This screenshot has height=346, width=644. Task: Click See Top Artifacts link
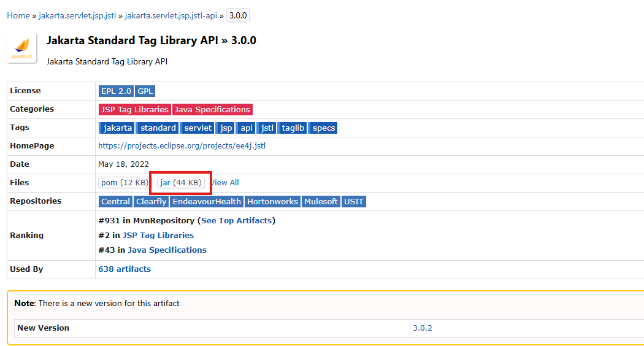237,221
